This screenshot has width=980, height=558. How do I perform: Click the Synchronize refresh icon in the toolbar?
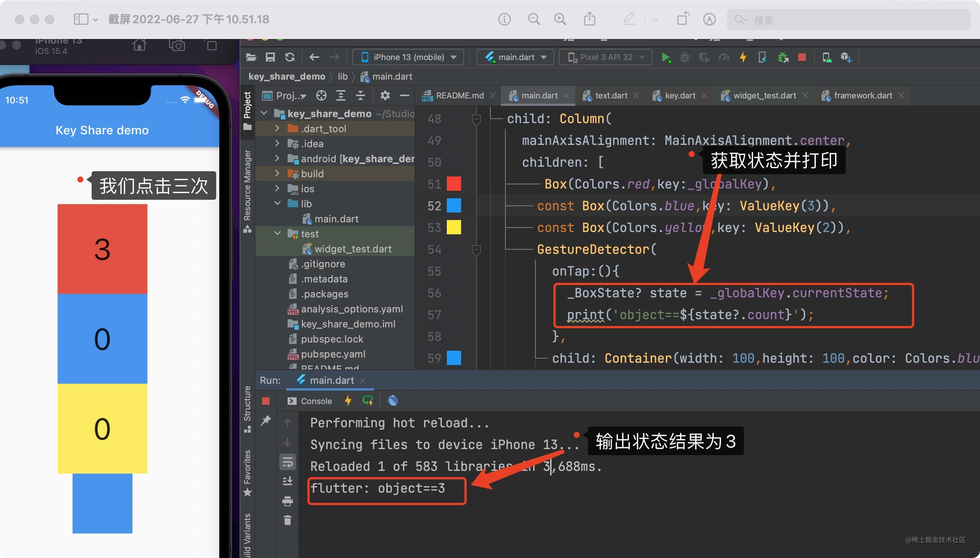click(290, 57)
